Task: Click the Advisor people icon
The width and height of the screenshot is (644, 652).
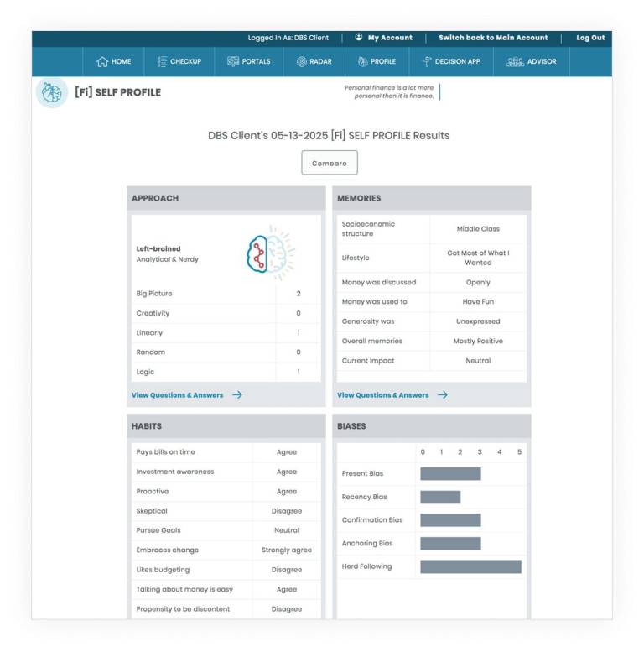Action: click(515, 61)
